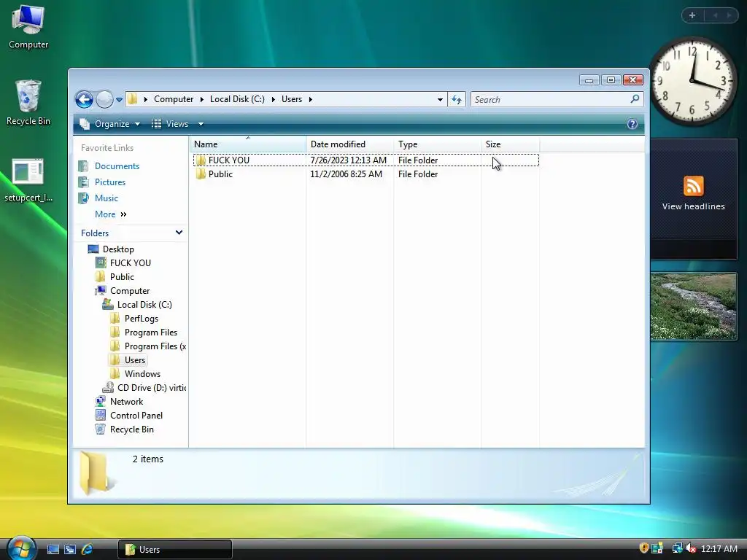Viewport: 747px width, 560px height.
Task: Select the Public folder icon in file list
Action: [201, 174]
